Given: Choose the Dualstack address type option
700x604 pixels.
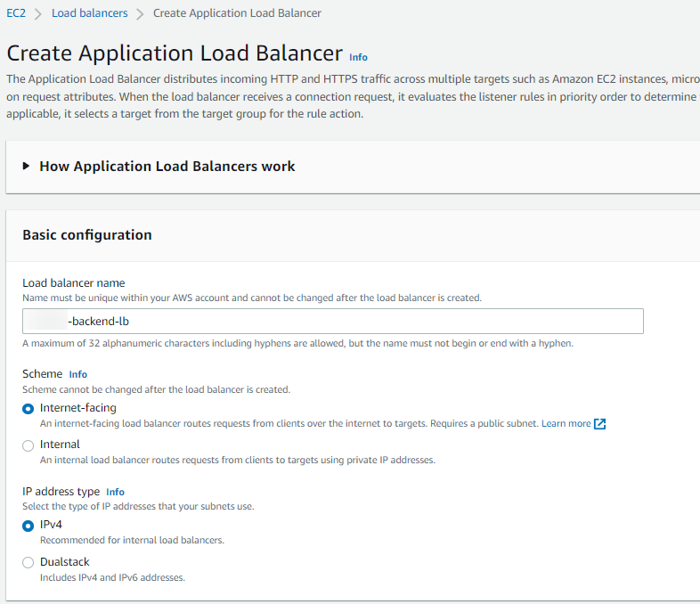Looking at the screenshot, I should (28, 563).
